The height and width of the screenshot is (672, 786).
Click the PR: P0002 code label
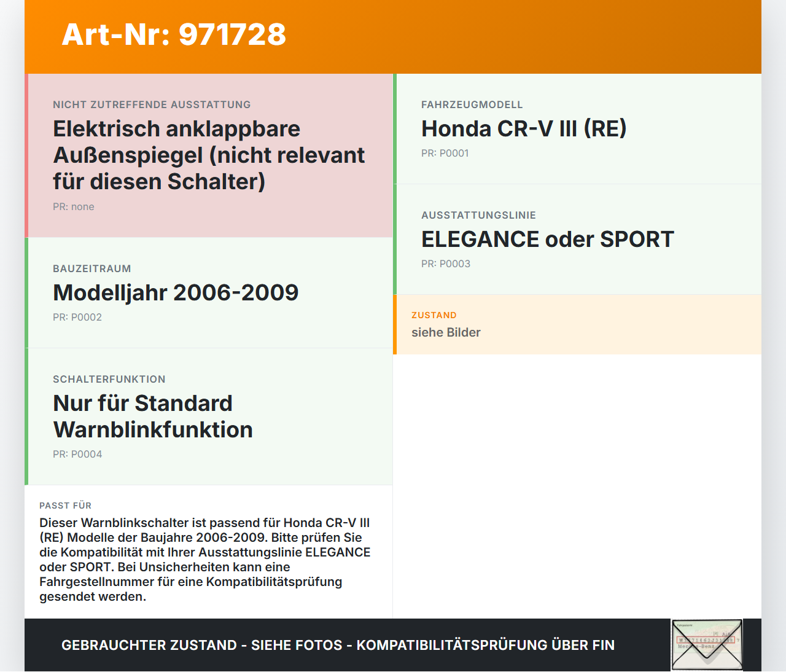click(77, 317)
